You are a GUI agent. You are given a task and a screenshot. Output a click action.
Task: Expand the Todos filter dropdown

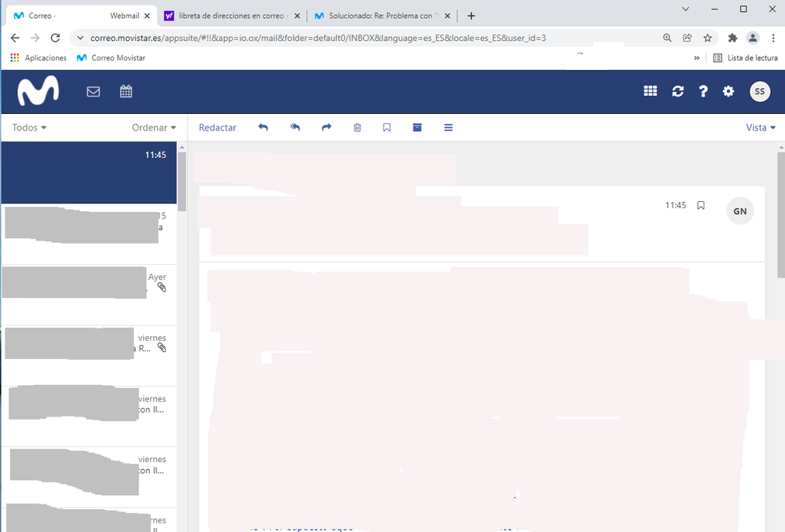click(29, 127)
